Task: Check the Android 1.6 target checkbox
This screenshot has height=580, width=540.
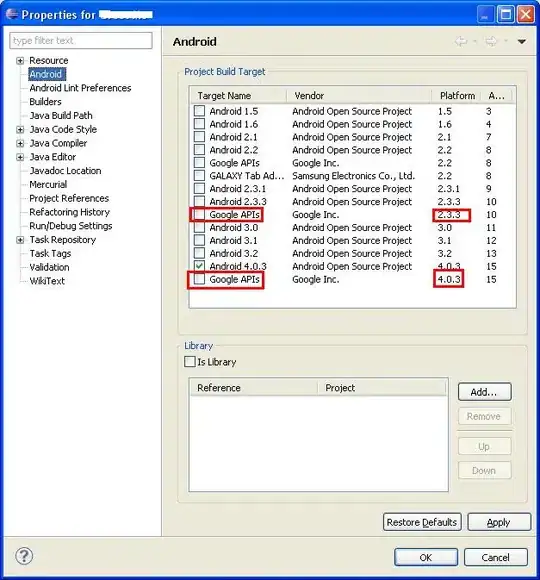Action: 199,124
